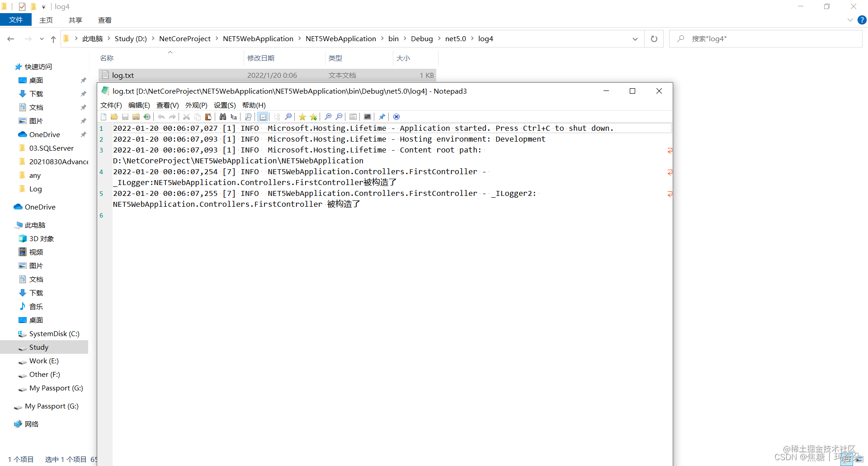The image size is (868, 466).
Task: Click the search box labeled 搜索"log4"
Action: (x=766, y=39)
